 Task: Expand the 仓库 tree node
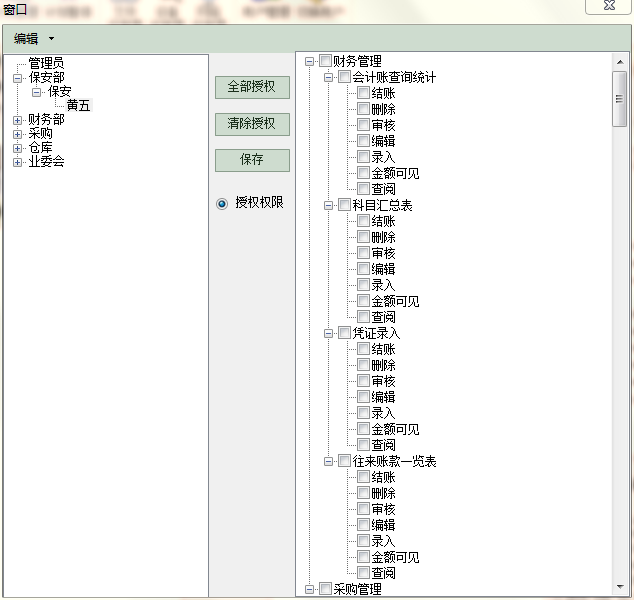17,148
